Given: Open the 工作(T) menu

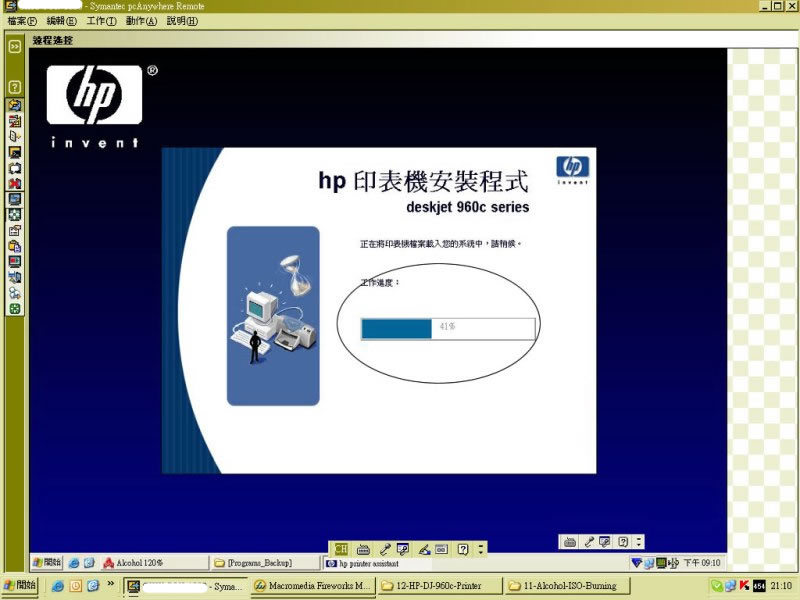Looking at the screenshot, I should click(101, 21).
